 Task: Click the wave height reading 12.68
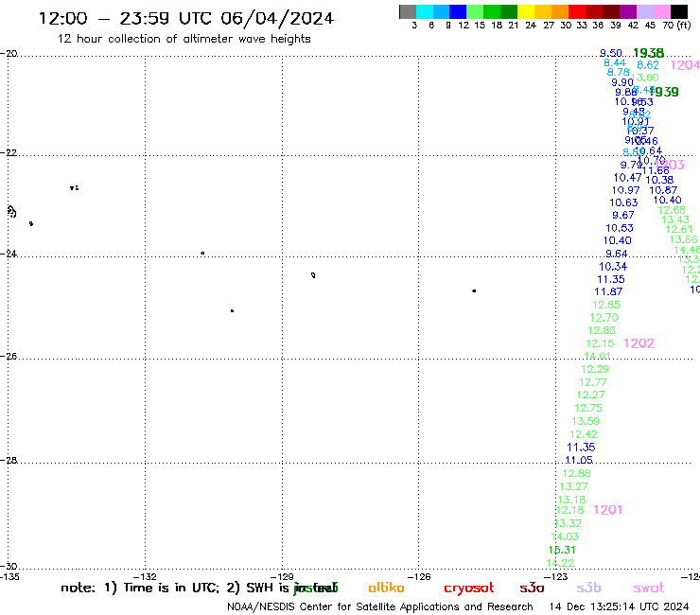pos(671,209)
